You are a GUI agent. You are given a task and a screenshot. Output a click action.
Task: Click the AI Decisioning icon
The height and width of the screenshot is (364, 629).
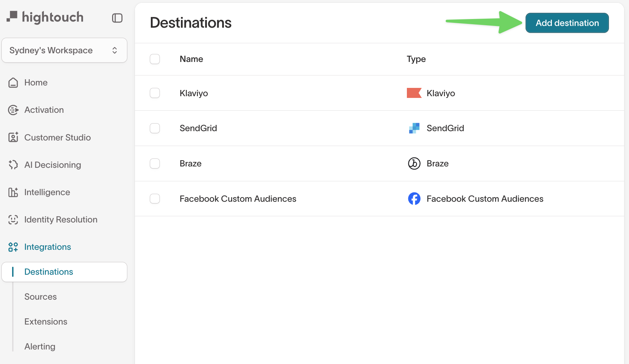pyautogui.click(x=13, y=165)
